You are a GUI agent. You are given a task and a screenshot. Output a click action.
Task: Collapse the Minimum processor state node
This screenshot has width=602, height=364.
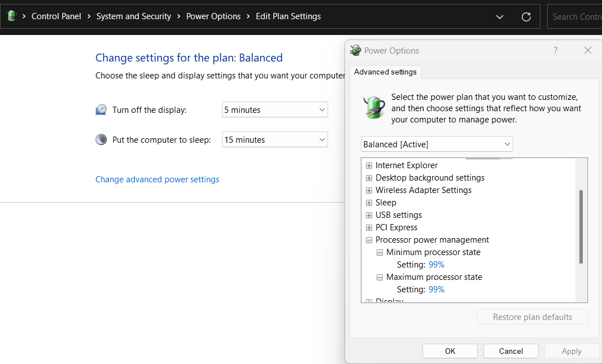click(x=380, y=252)
